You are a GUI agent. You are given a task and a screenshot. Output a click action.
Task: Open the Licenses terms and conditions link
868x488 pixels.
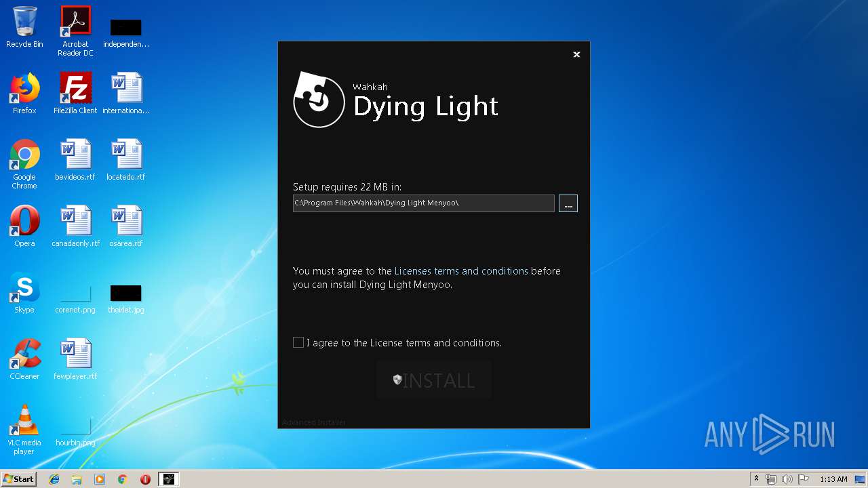tap(461, 270)
